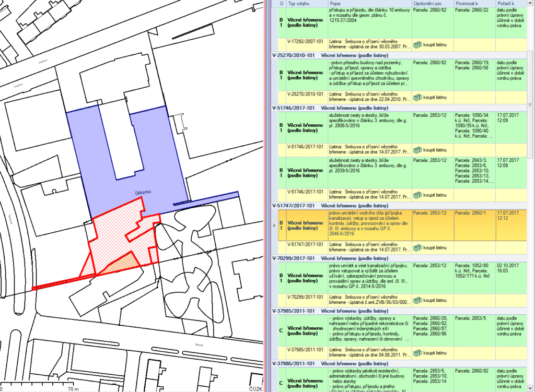Image resolution: width=535 pixels, height=392 pixels.
Task: Click the money icon for listina V-17292/2007-101
Action: click(x=417, y=45)
